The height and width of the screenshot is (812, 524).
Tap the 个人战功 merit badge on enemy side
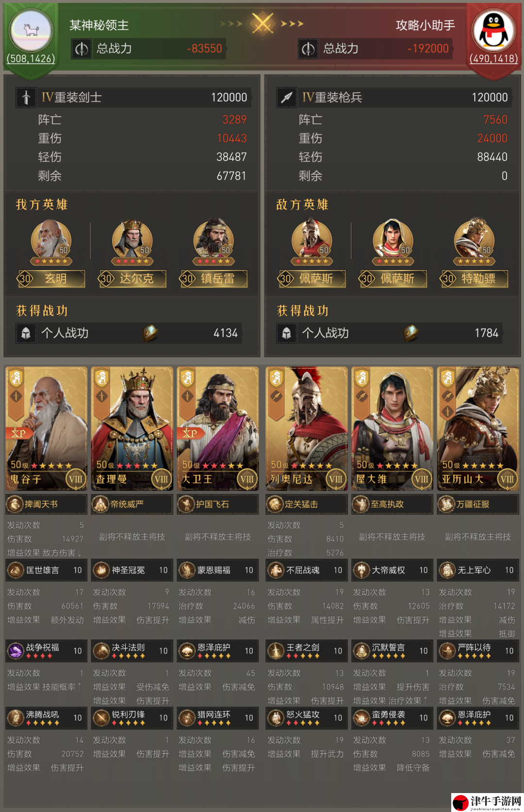[411, 333]
